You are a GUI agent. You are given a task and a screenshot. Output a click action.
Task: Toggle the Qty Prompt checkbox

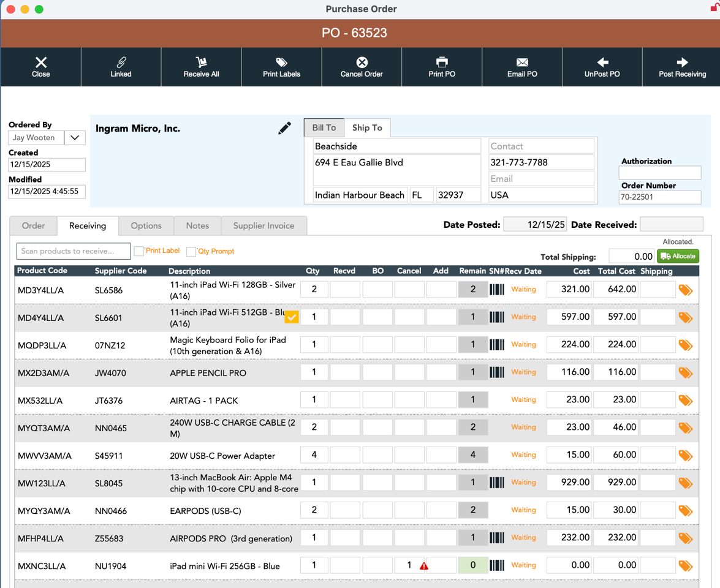191,252
